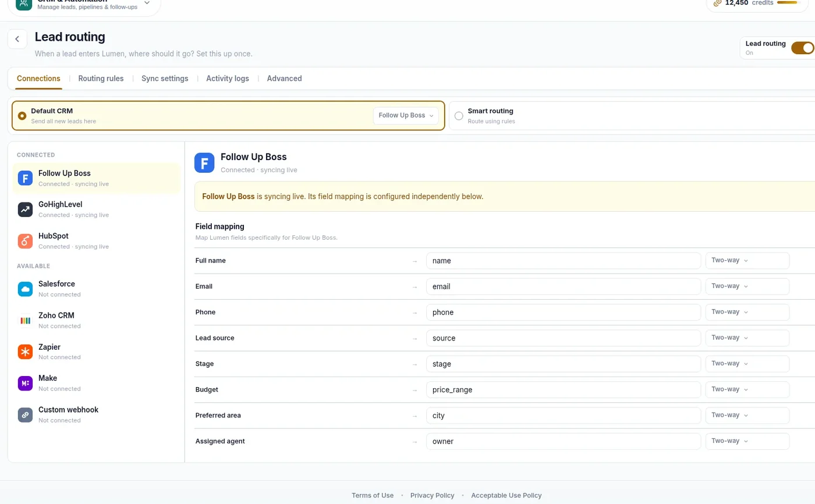Open the Custom webhook link icon
Viewport: 815px width, 504px height.
25,415
